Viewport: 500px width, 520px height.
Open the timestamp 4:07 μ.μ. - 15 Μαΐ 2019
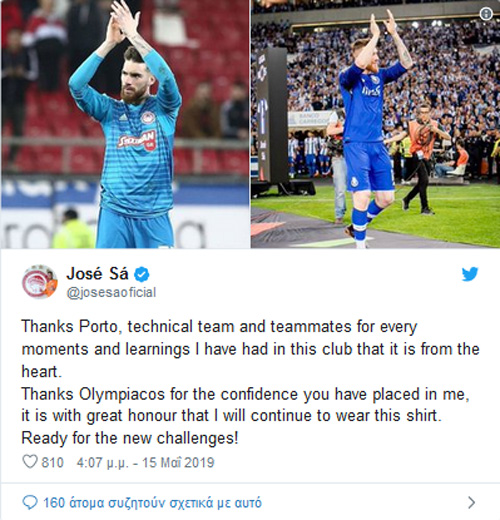[x=145, y=463]
